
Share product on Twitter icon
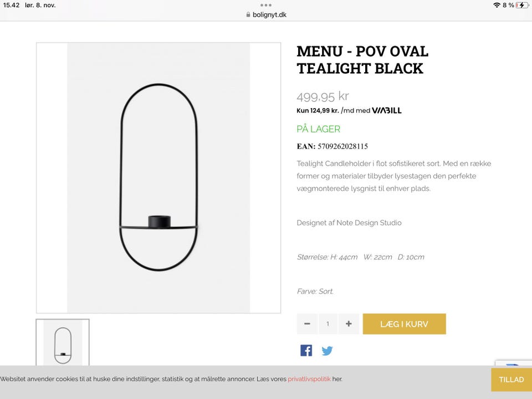point(327,351)
